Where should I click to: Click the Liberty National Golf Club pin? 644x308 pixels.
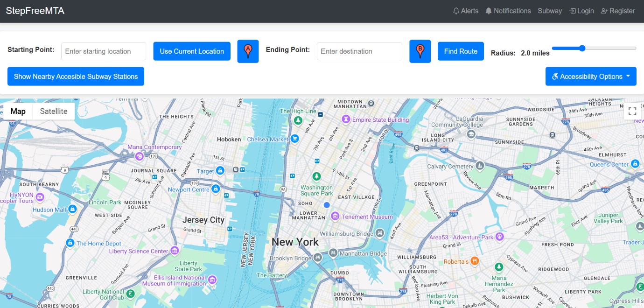pos(131,294)
